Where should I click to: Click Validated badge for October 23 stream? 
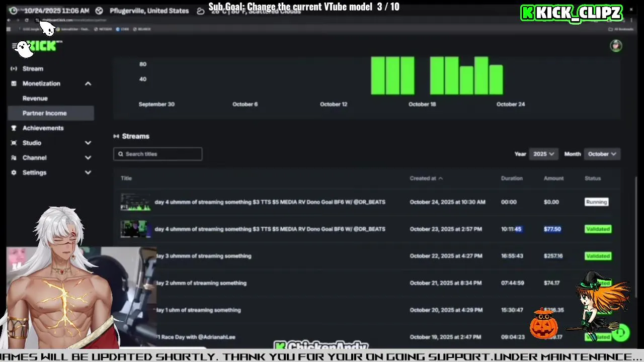click(x=598, y=229)
